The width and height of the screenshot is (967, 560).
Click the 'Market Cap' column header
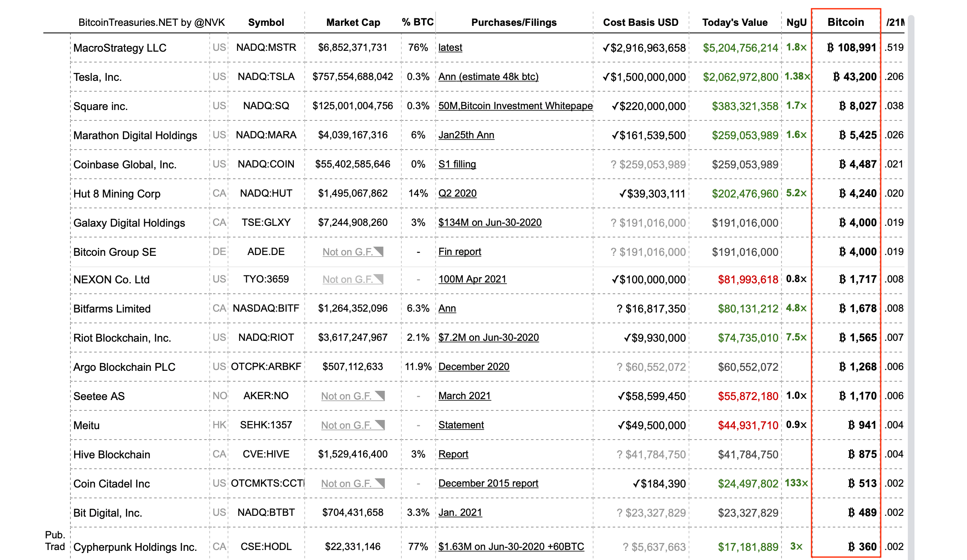353,22
